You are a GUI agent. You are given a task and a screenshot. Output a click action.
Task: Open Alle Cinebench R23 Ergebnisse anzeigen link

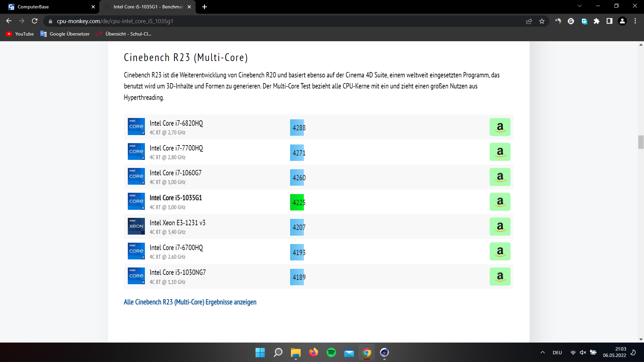(x=190, y=302)
